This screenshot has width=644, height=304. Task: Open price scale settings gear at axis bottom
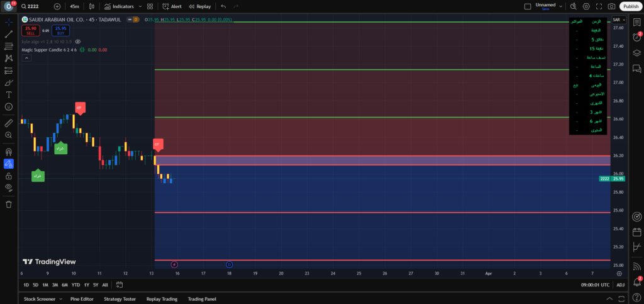(619, 273)
